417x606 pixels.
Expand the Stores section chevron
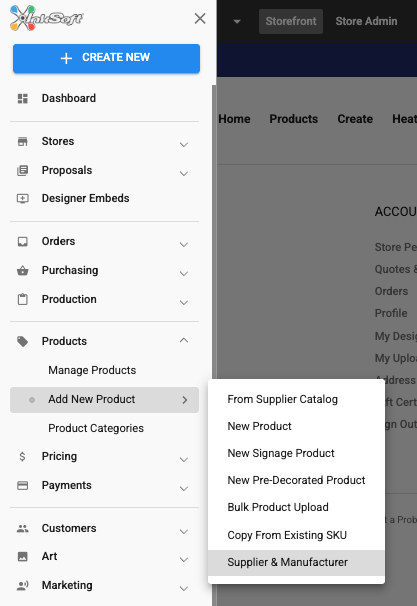184,145
